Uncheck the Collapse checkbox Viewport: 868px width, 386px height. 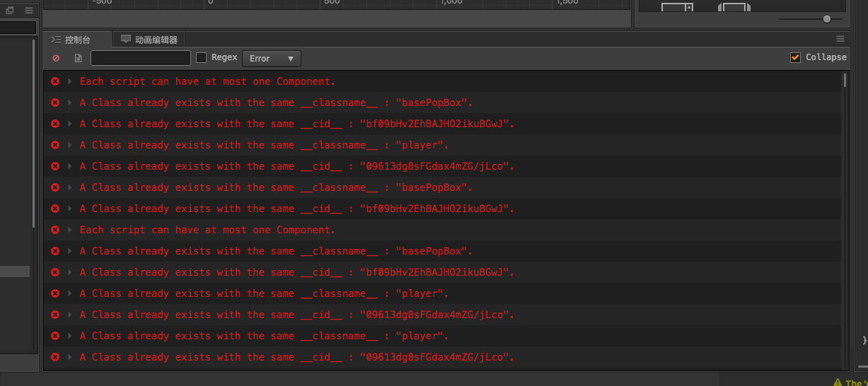click(796, 57)
